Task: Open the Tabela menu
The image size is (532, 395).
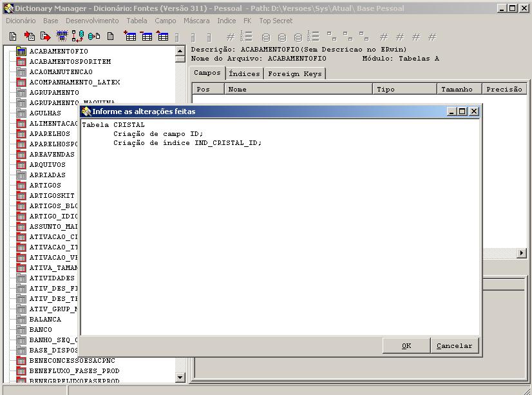Action: coord(137,21)
